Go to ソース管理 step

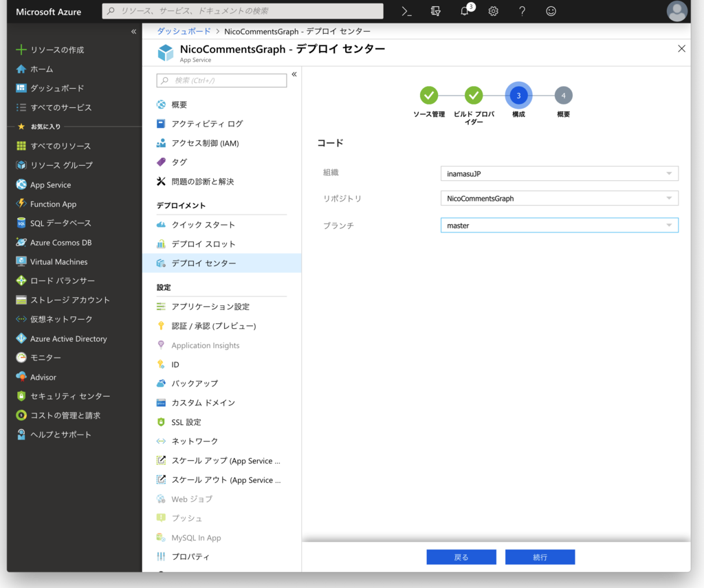pyautogui.click(x=429, y=95)
